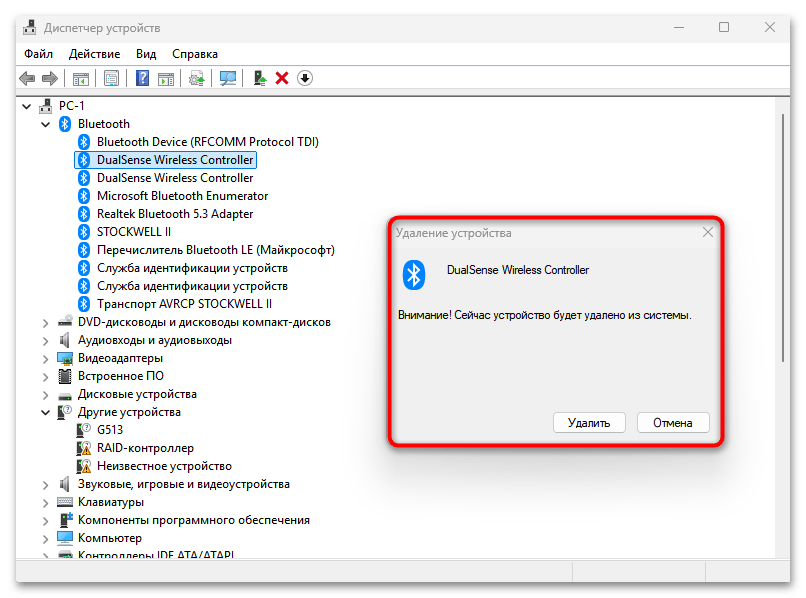This screenshot has height=598, width=806.
Task: Click Bluetooth icon of Realtek Bluetooth 5.3 Adapter
Action: (84, 214)
